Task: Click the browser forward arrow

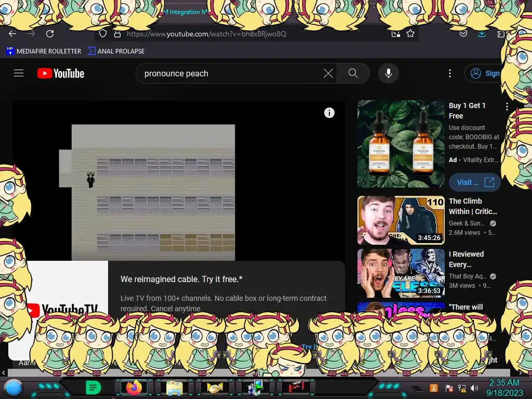Action: (x=31, y=34)
